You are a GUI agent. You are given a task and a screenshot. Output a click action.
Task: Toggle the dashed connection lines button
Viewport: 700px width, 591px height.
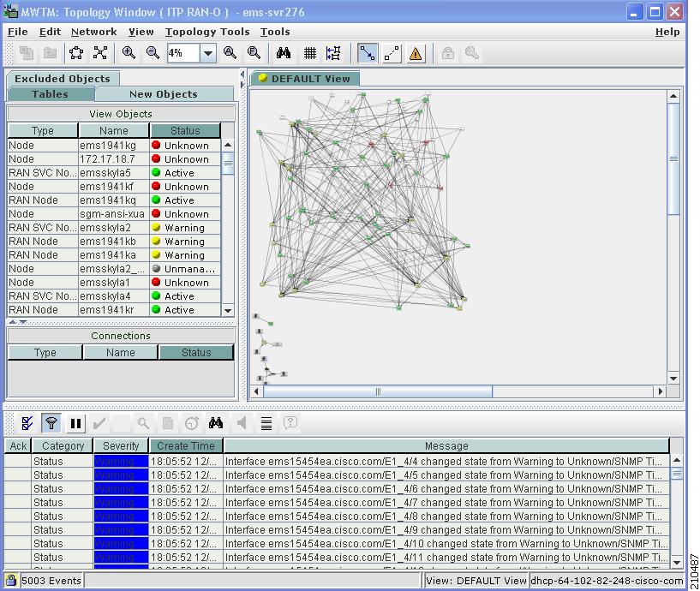point(392,54)
